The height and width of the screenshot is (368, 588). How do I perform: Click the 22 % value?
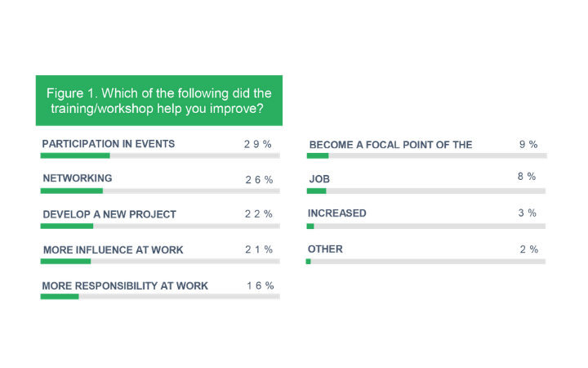coord(259,214)
